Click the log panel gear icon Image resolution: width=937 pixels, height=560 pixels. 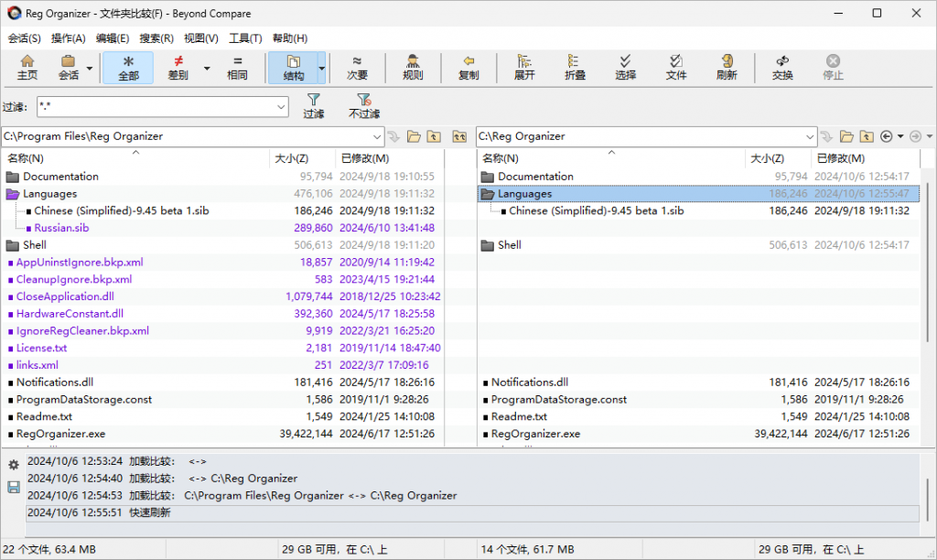click(13, 464)
